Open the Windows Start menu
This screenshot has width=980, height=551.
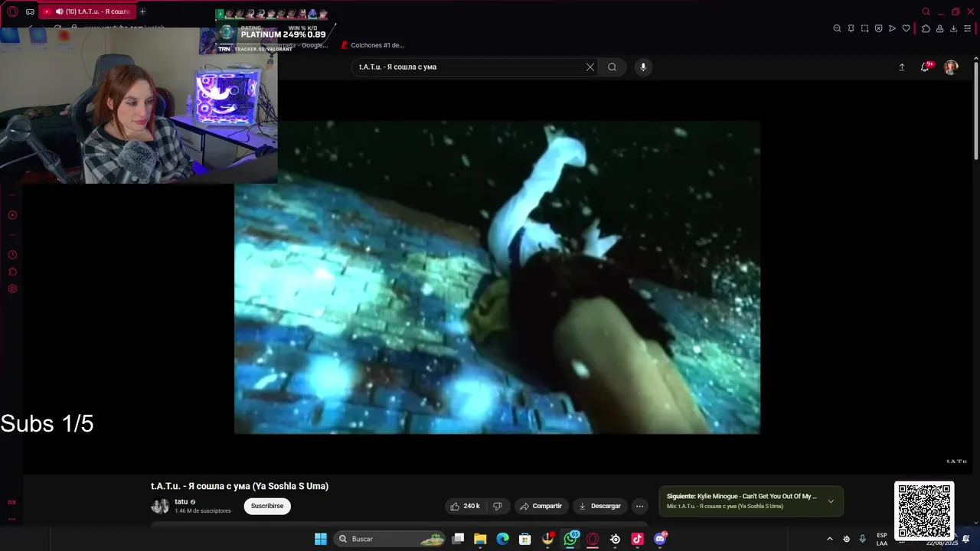pyautogui.click(x=321, y=539)
